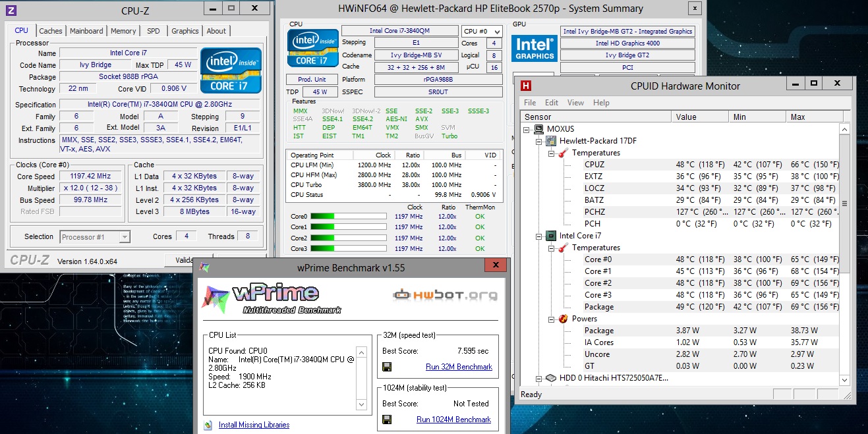868x434 pixels.
Task: Click the Run 1024M Benchmark link
Action: 453,420
